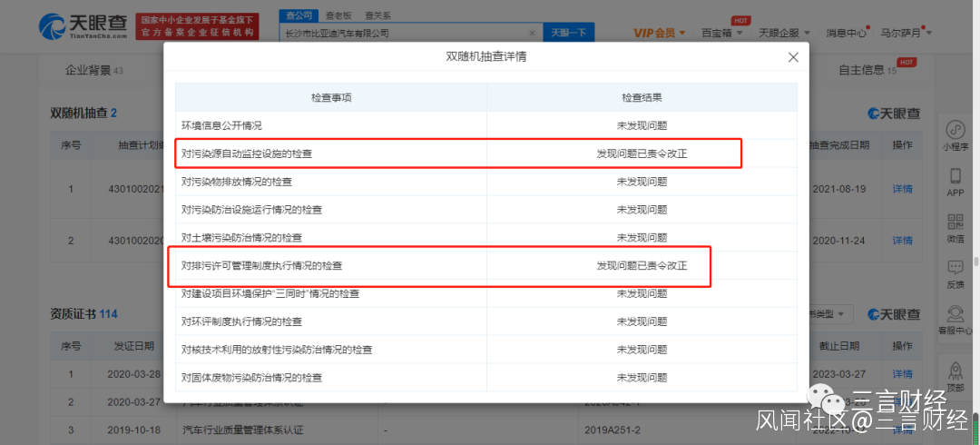Click the 顶部 back-to-top rocket icon
This screenshot has width=980, height=445.
coord(955,377)
